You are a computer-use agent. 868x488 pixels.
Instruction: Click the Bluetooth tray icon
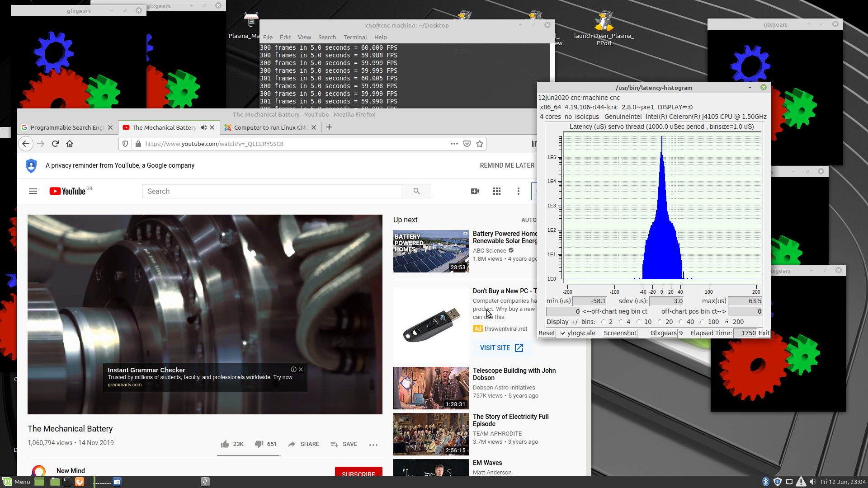(766, 482)
